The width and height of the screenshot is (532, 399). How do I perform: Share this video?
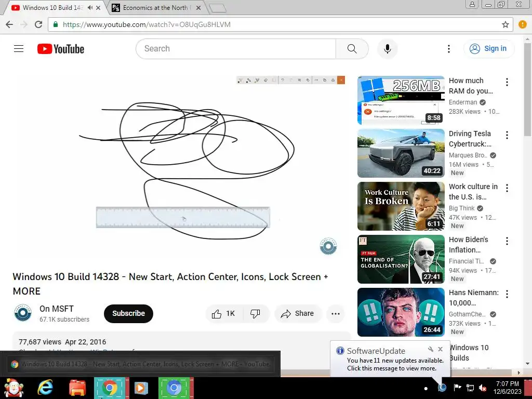pyautogui.click(x=297, y=313)
